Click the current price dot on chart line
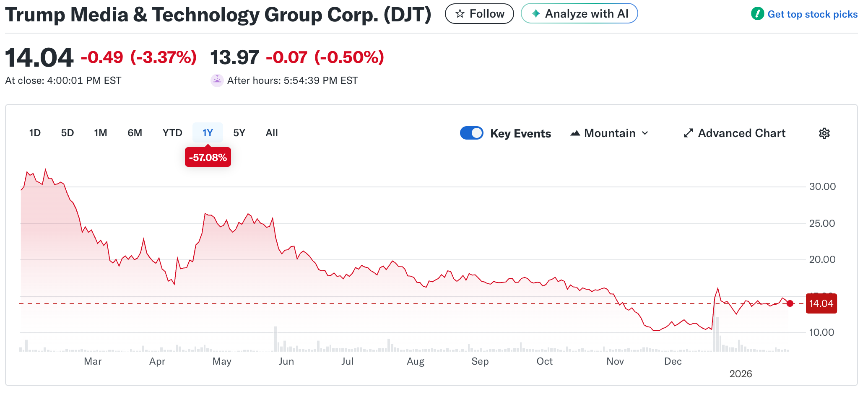Viewport: 868px width, 394px height. [x=790, y=303]
